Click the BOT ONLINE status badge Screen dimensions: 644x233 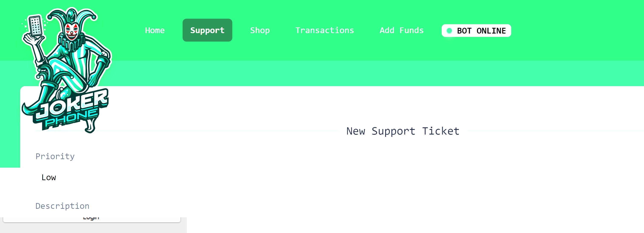[x=476, y=31]
